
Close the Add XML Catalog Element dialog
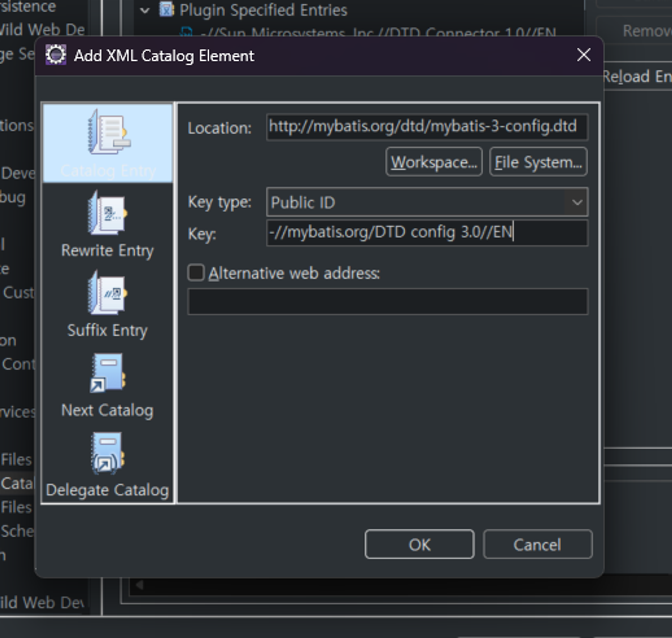[x=584, y=55]
